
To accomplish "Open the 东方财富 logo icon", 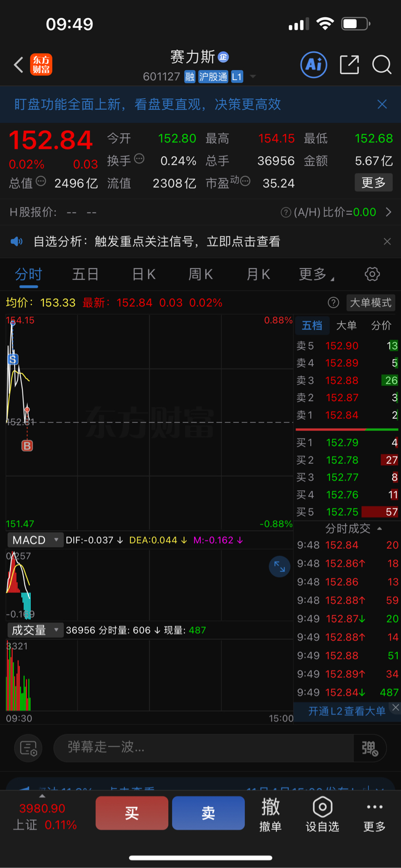I will [x=41, y=65].
